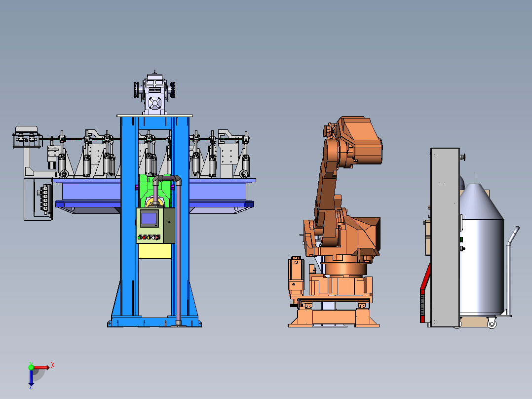532x399 pixels.
Task: Click the green Y origin ball of triad
Action: pyautogui.click(x=31, y=367)
